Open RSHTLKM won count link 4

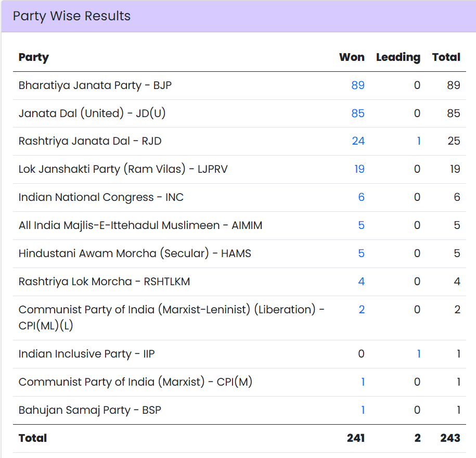coord(361,281)
